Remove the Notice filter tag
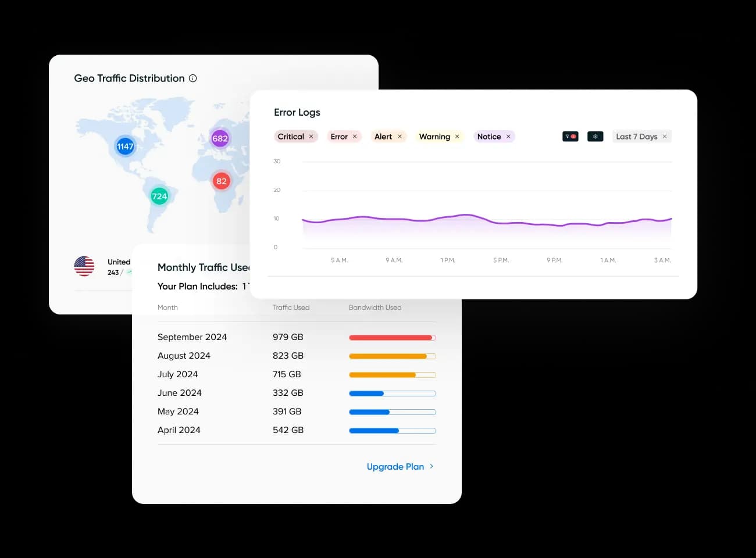This screenshot has width=756, height=558. 508,137
